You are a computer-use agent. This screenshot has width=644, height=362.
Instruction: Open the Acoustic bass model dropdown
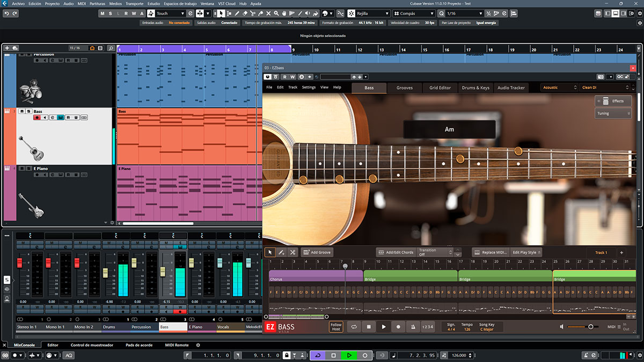[559, 87]
